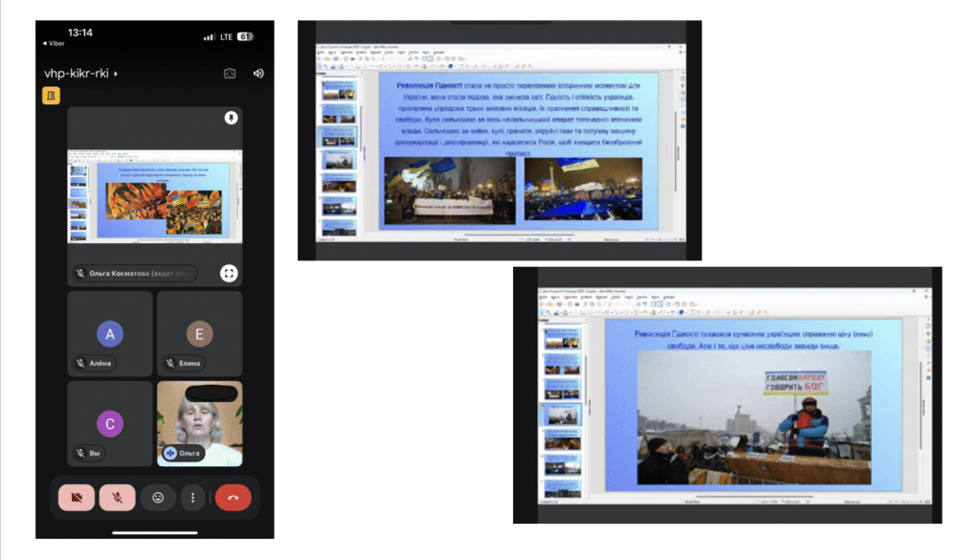Open the three-dot more options menu
The width and height of the screenshot is (980, 560).
click(193, 498)
